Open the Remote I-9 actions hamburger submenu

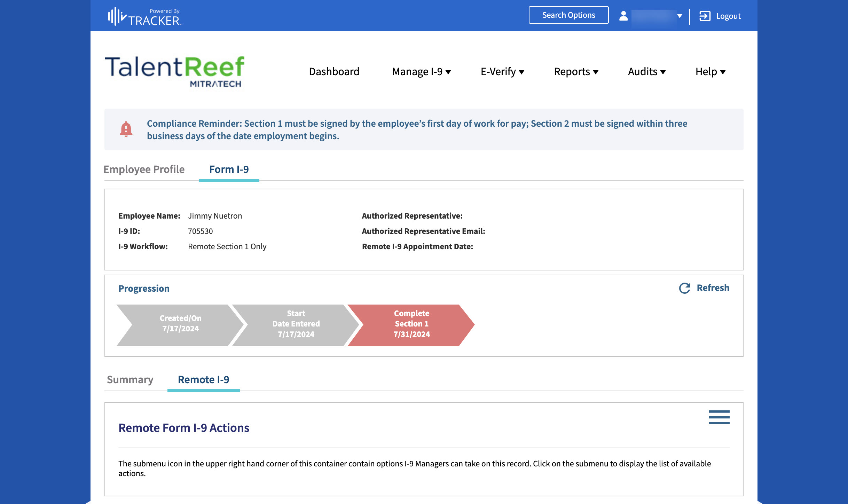tap(719, 417)
